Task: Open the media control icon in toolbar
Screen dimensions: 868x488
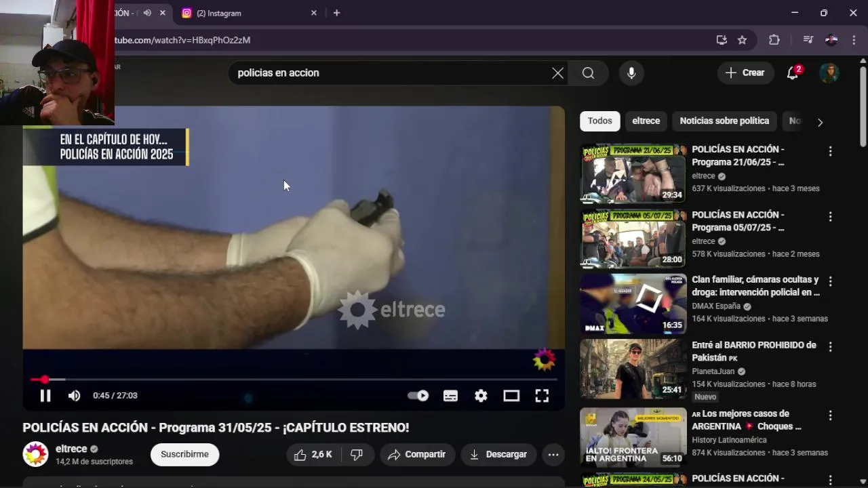Action: tap(808, 40)
